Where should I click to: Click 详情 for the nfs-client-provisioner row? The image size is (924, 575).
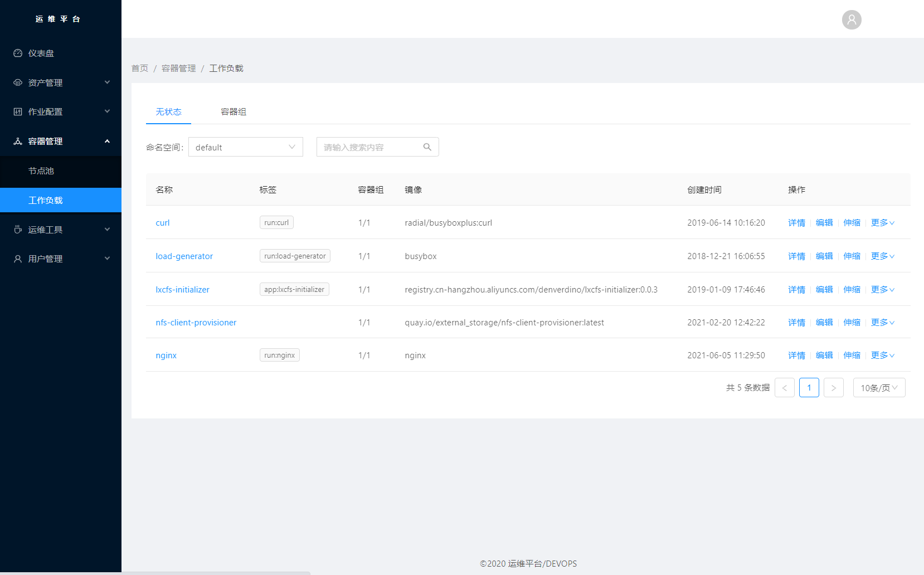pyautogui.click(x=797, y=323)
